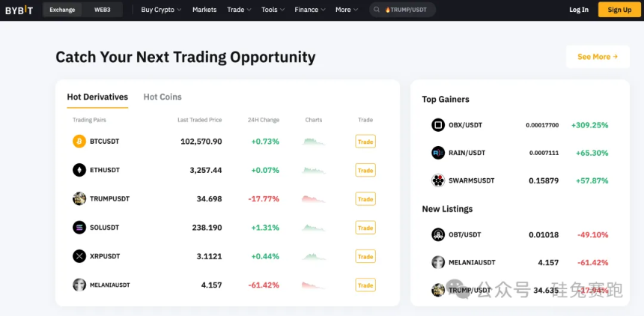
Task: Switch to the Hot Coins tab
Action: coord(162,97)
